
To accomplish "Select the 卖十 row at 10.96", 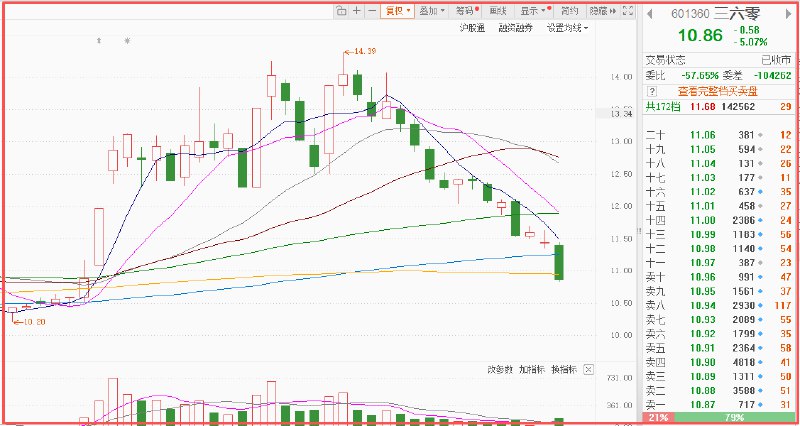I will [x=718, y=277].
